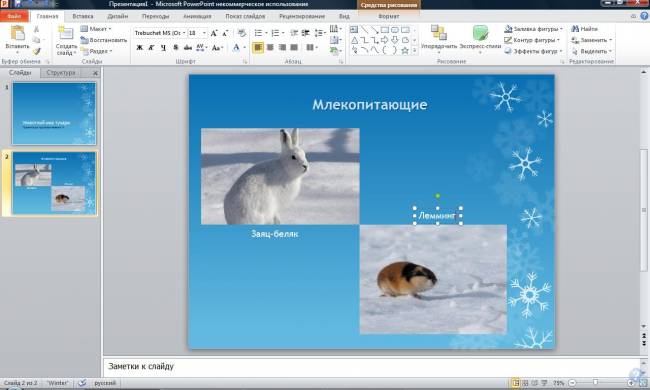Viewport: 650px width, 390px height.
Task: Select the straight line shape
Action: pos(364,29)
